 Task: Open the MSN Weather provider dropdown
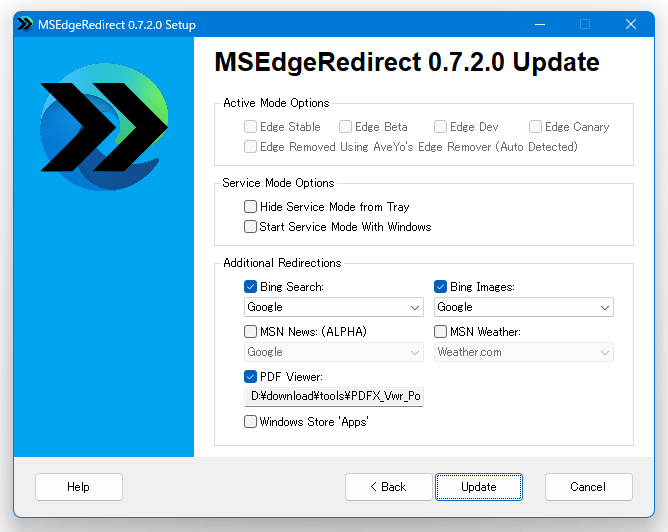click(524, 352)
